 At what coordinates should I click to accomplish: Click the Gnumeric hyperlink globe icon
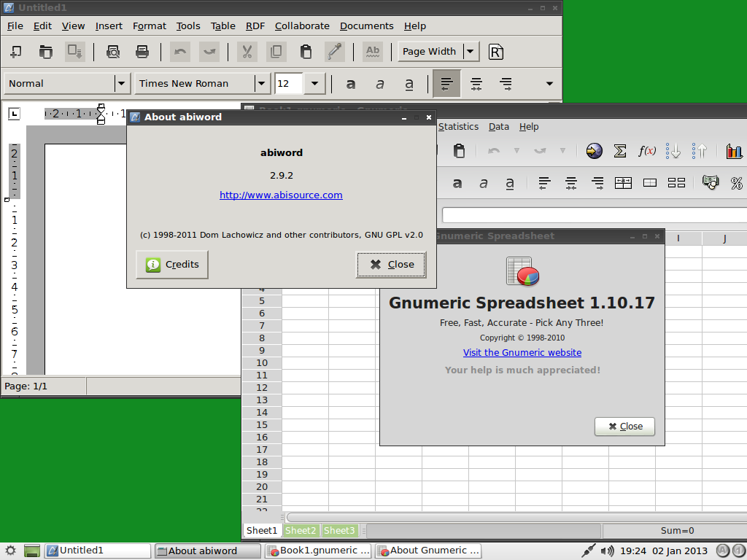(594, 151)
